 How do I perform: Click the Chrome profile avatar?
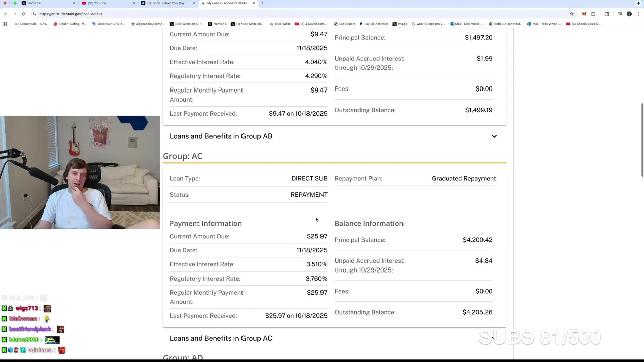[x=629, y=14]
